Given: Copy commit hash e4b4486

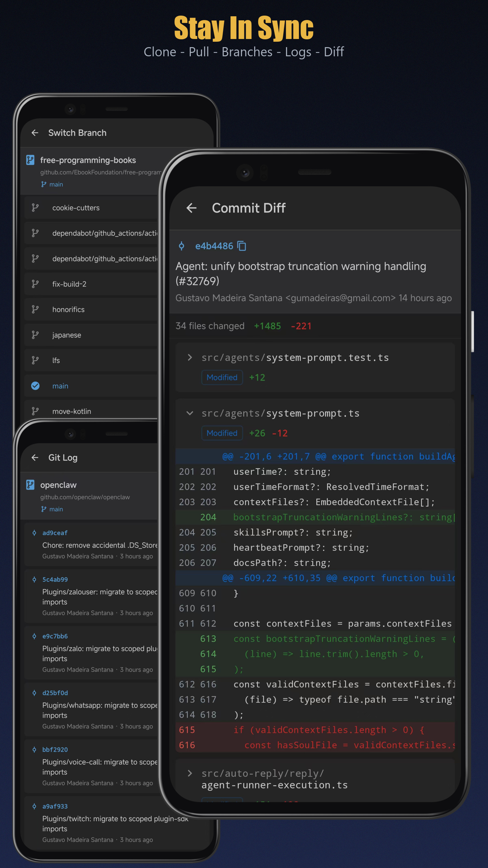Looking at the screenshot, I should pyautogui.click(x=242, y=246).
